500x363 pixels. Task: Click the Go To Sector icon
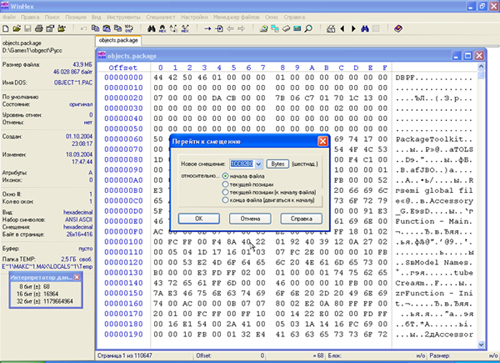[x=219, y=29]
